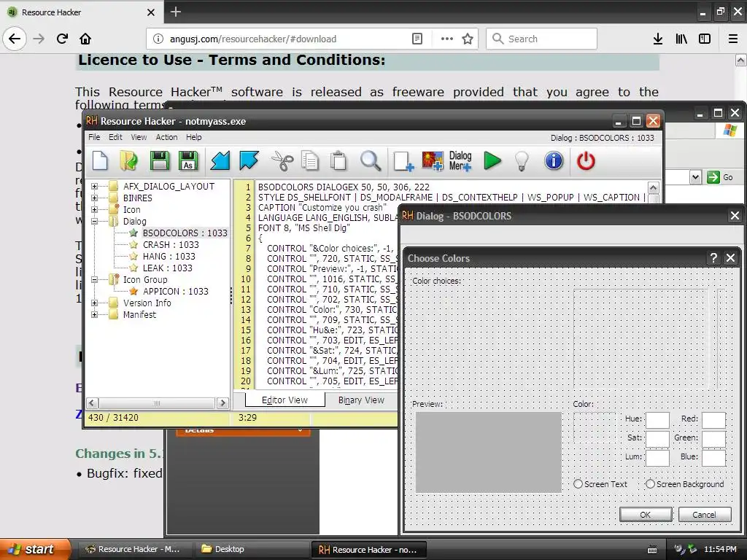Click the red power exit icon
Image resolution: width=747 pixels, height=560 pixels.
586,161
